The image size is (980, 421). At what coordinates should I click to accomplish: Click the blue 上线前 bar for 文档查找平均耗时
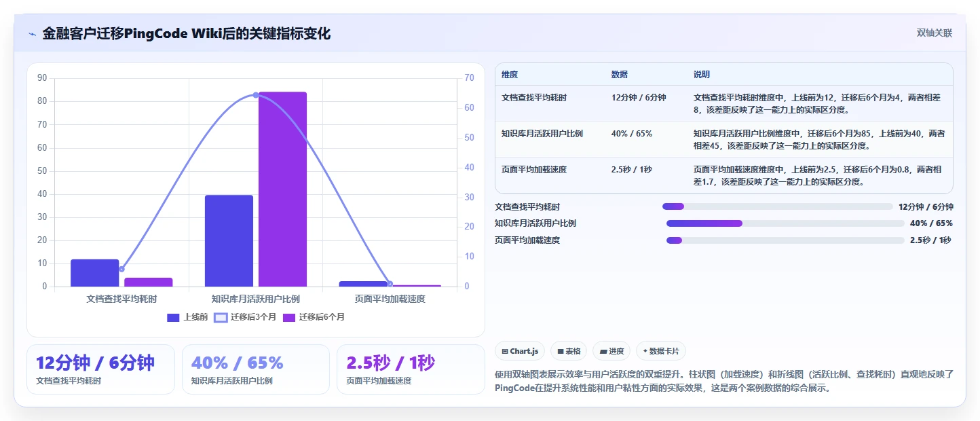point(95,273)
